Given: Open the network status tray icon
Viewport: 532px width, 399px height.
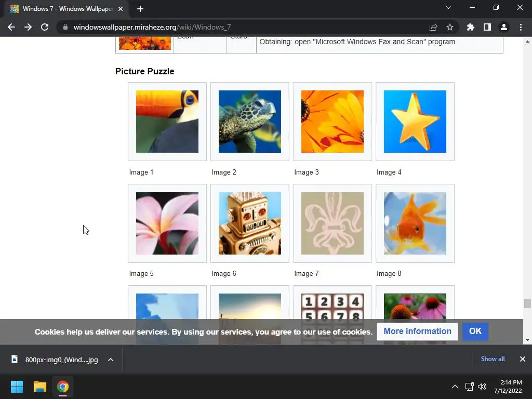Looking at the screenshot, I should (470, 387).
